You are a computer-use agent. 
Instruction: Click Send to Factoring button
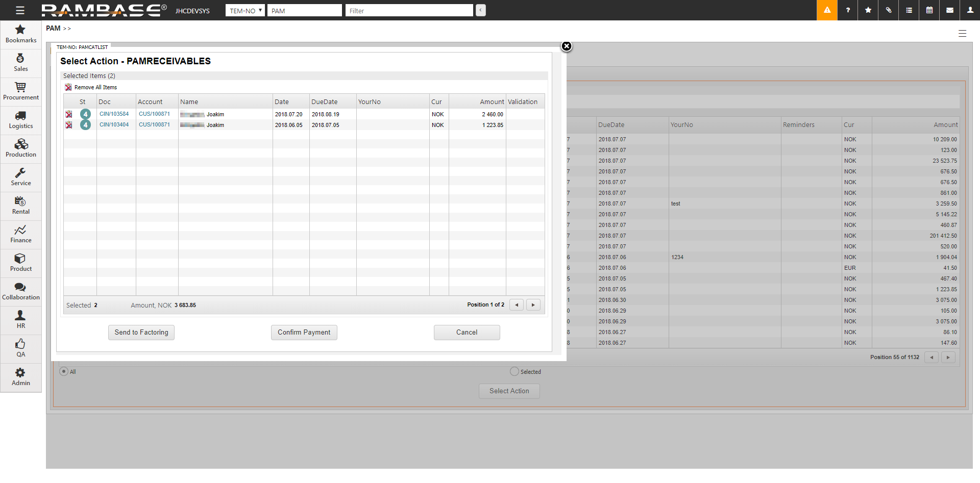click(x=141, y=332)
